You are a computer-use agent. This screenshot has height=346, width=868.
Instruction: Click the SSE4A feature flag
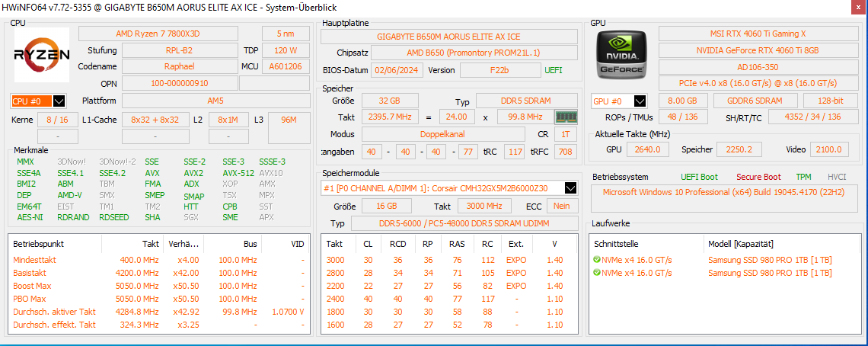pyautogui.click(x=29, y=173)
